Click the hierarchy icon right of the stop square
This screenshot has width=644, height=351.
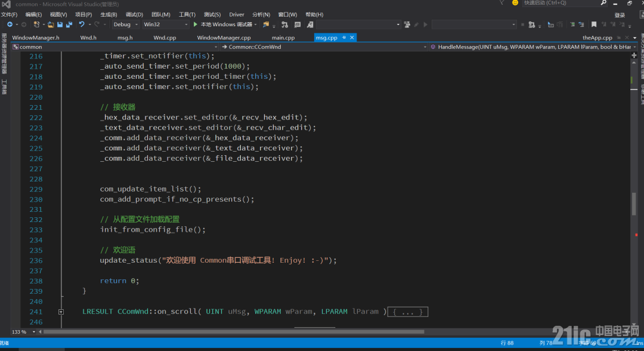click(x=532, y=24)
